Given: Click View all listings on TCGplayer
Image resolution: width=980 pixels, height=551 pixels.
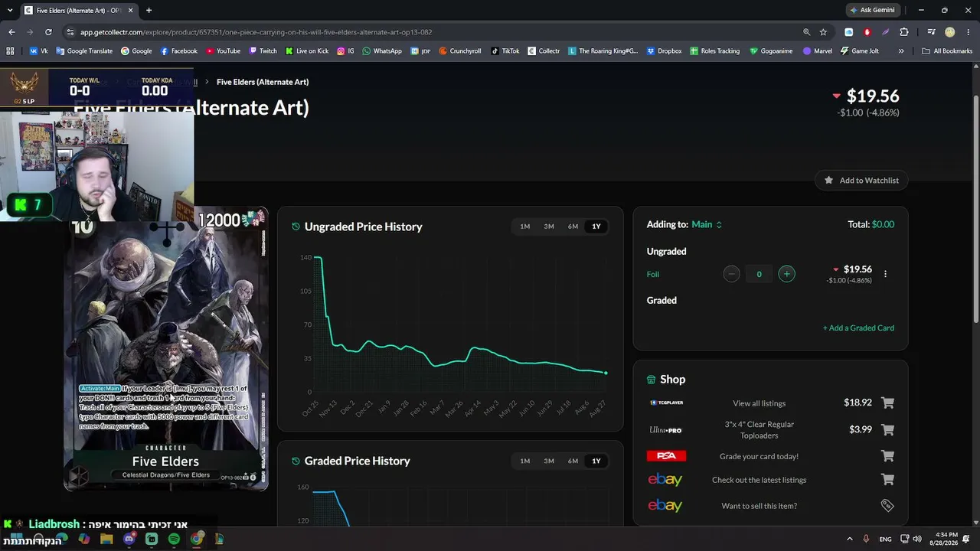Looking at the screenshot, I should coord(759,403).
